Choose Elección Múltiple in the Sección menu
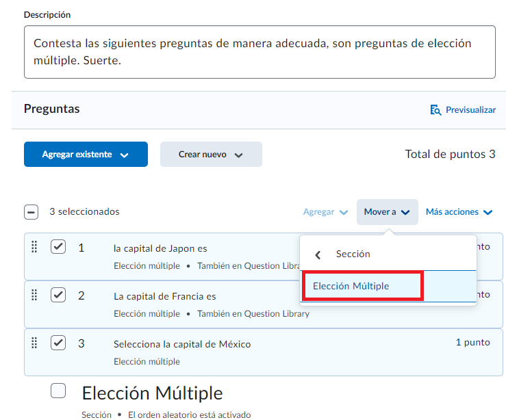 coord(351,286)
